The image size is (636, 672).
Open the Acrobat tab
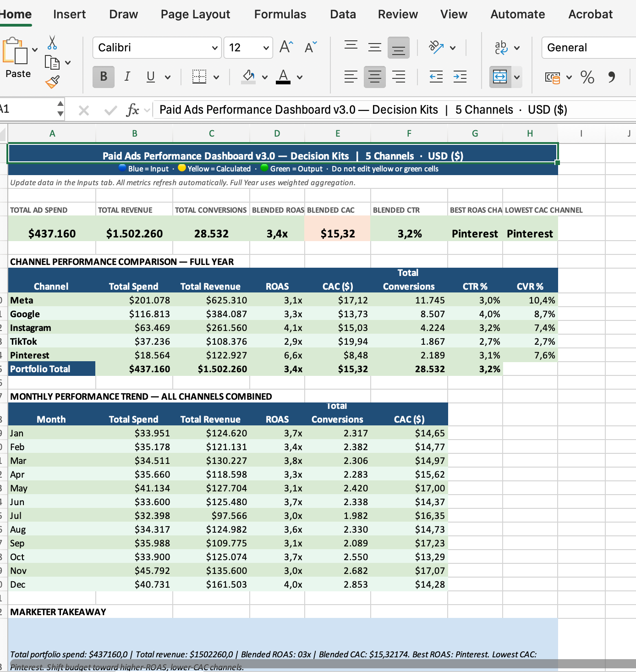click(x=590, y=14)
